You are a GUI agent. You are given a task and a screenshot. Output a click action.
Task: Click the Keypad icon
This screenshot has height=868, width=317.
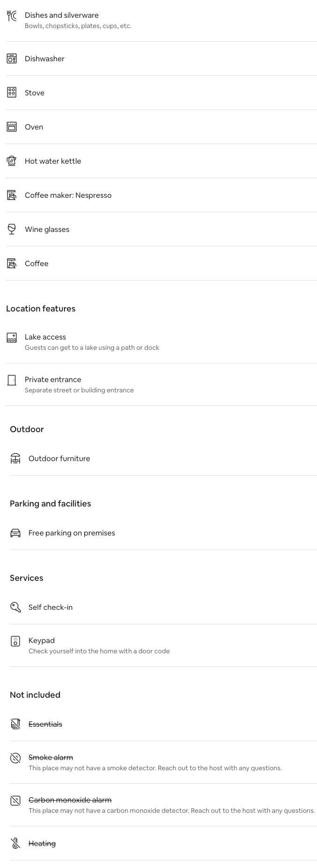15,641
